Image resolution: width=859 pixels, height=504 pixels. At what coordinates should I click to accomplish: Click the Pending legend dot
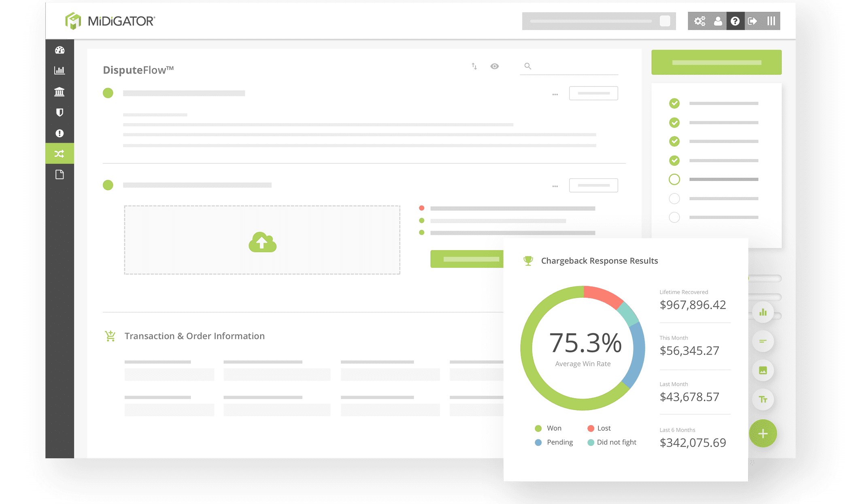pyautogui.click(x=538, y=443)
